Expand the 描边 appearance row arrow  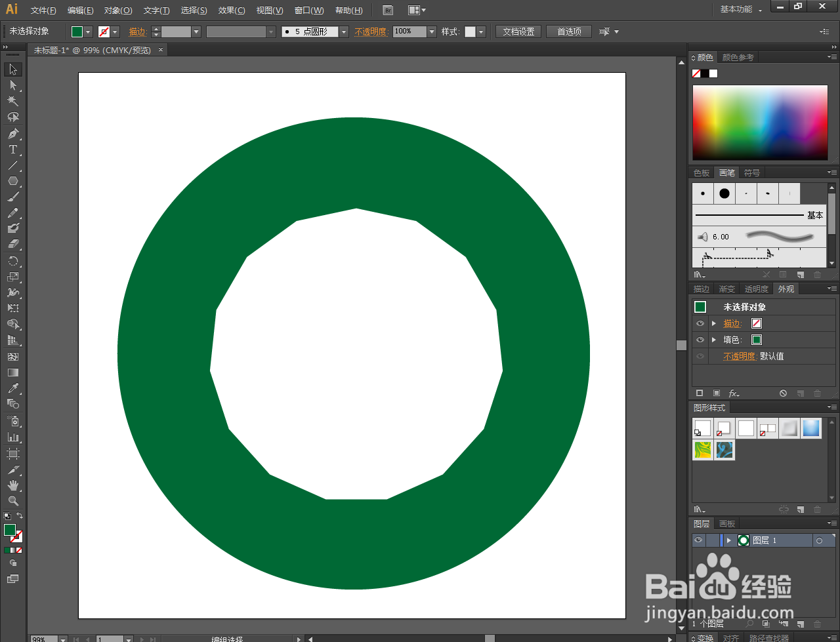714,323
